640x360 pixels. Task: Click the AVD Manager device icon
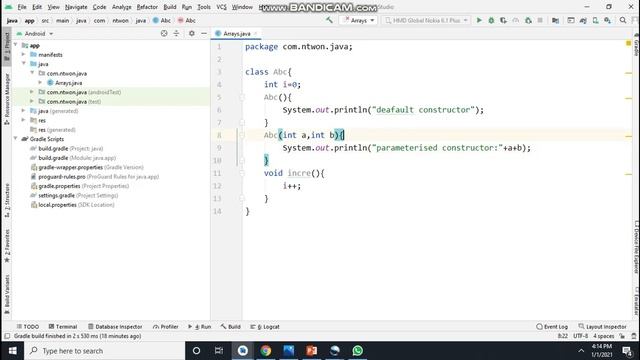click(596, 20)
